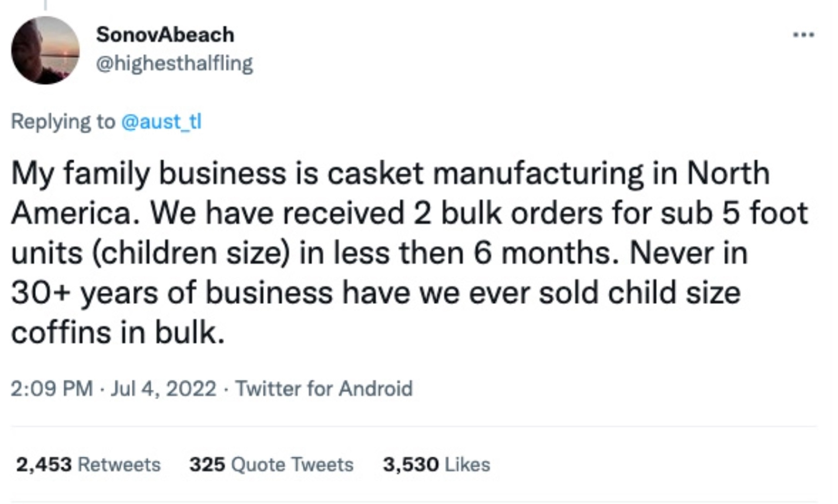Open the Jul 4, 2022 date link
This screenshot has height=504, width=838.
(x=163, y=388)
